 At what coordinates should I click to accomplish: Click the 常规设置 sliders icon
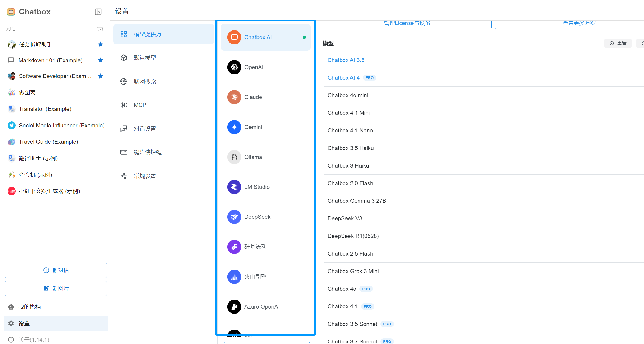coord(124,176)
